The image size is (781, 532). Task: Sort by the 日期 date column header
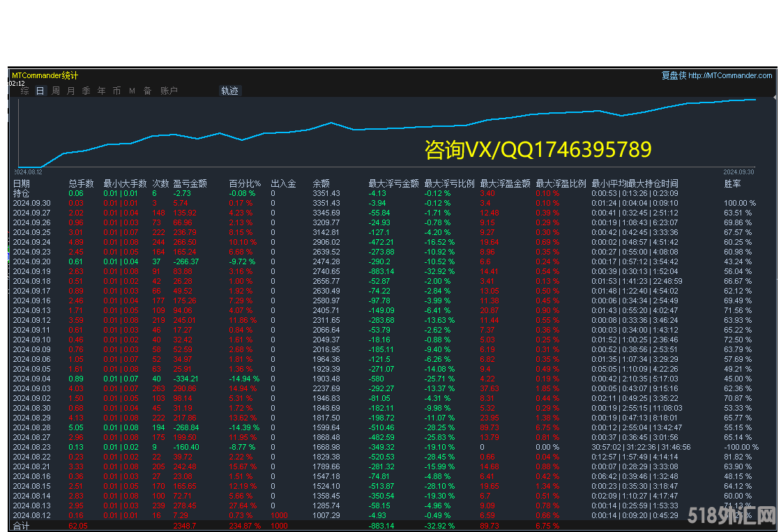(22, 183)
